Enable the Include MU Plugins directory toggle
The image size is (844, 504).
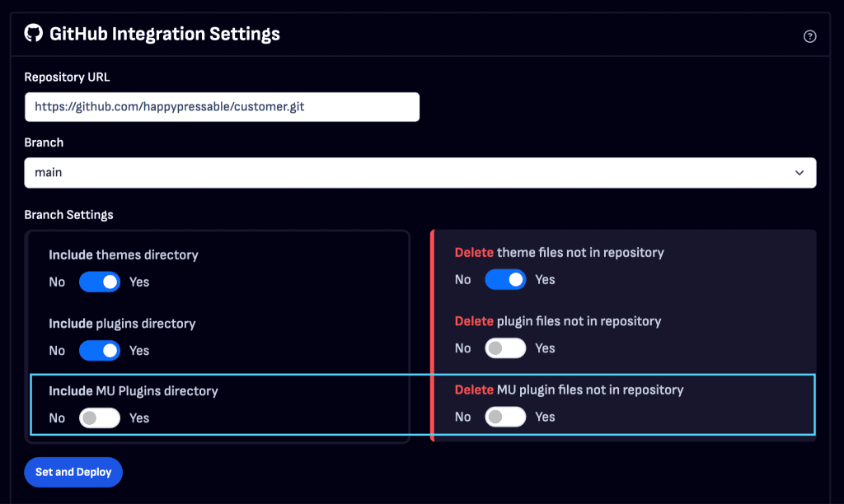click(99, 418)
